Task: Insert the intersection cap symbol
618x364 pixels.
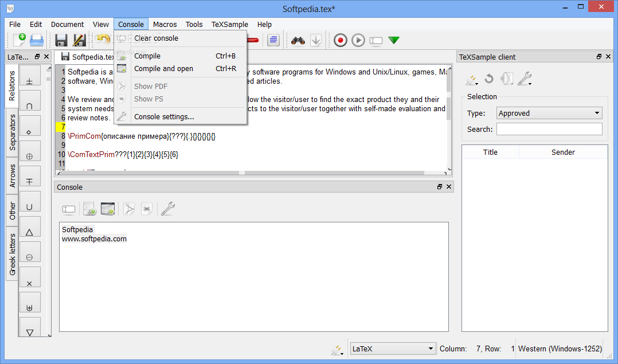Action: [30, 100]
